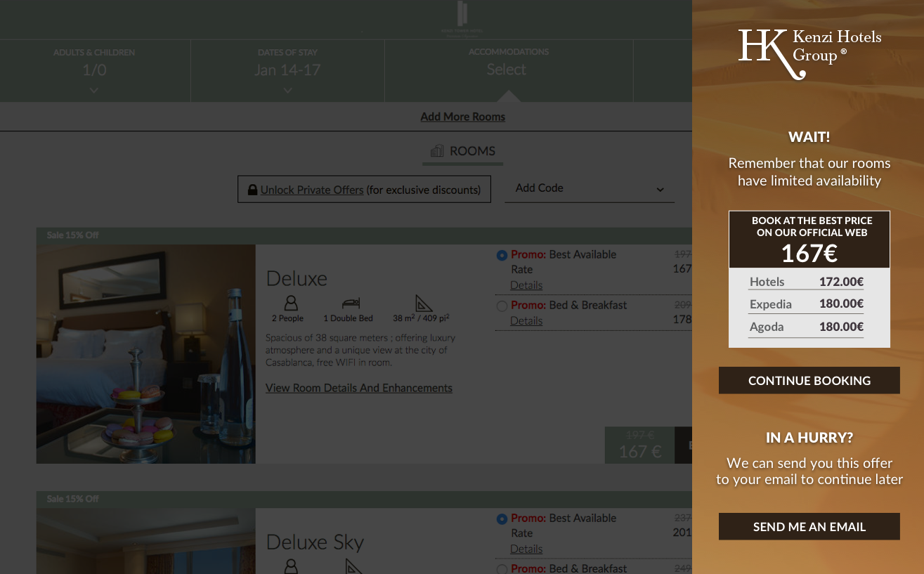Open View Room Details And Enhancements

click(x=359, y=388)
